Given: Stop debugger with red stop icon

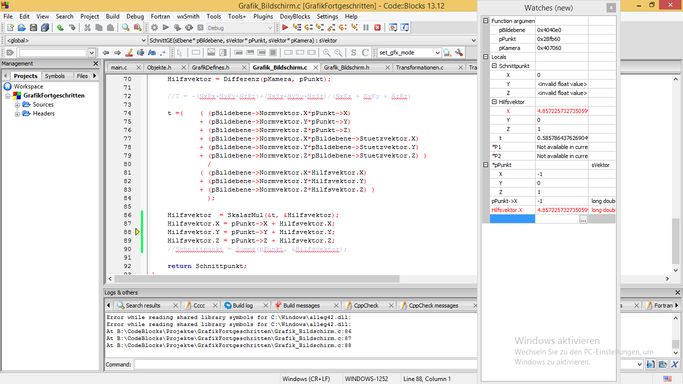Looking at the screenshot, I should [x=378, y=28].
